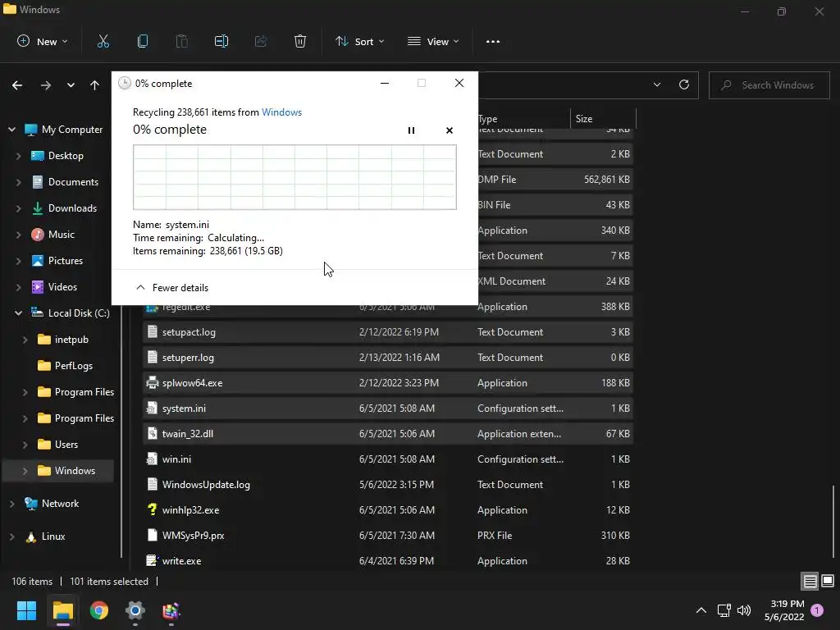Go forward with the right arrow
This screenshot has height=630, width=840.
[46, 85]
